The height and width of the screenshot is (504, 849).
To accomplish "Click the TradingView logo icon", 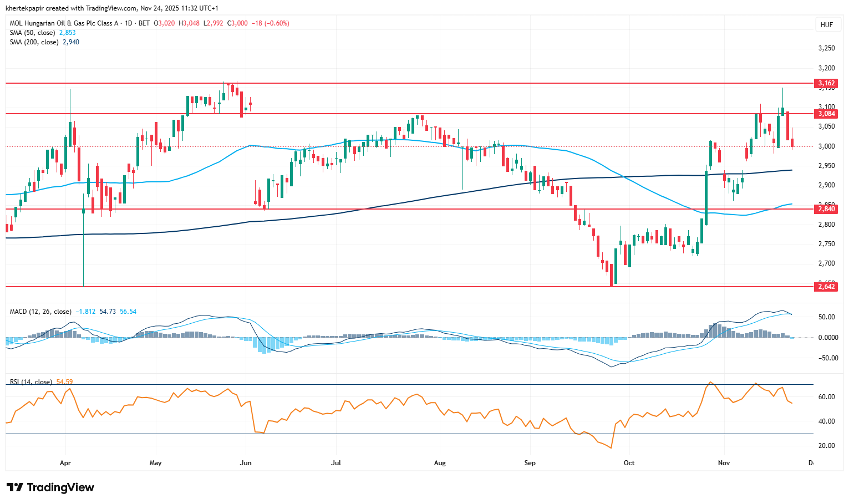I will 15,487.
